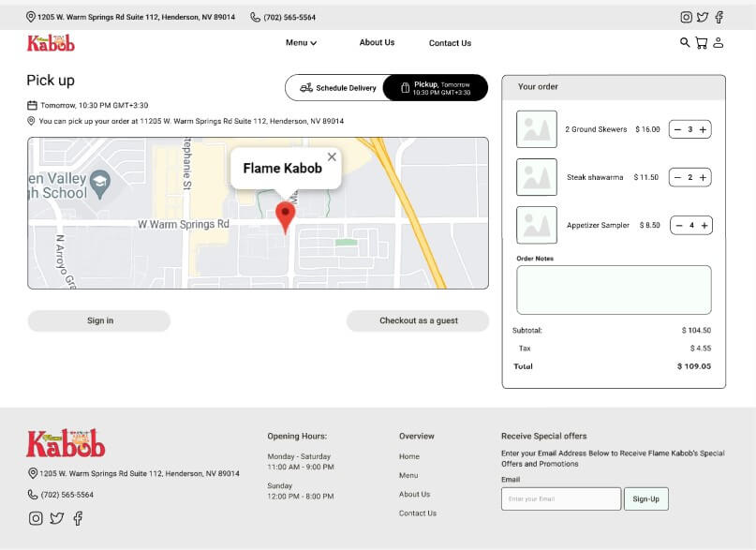Viewport: 756px width, 550px height.
Task: Close the Flame Kabob map popup
Action: click(x=332, y=156)
